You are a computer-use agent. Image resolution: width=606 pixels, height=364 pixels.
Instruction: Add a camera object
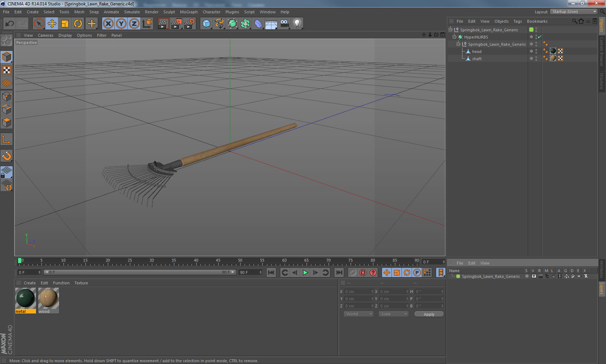[284, 24]
